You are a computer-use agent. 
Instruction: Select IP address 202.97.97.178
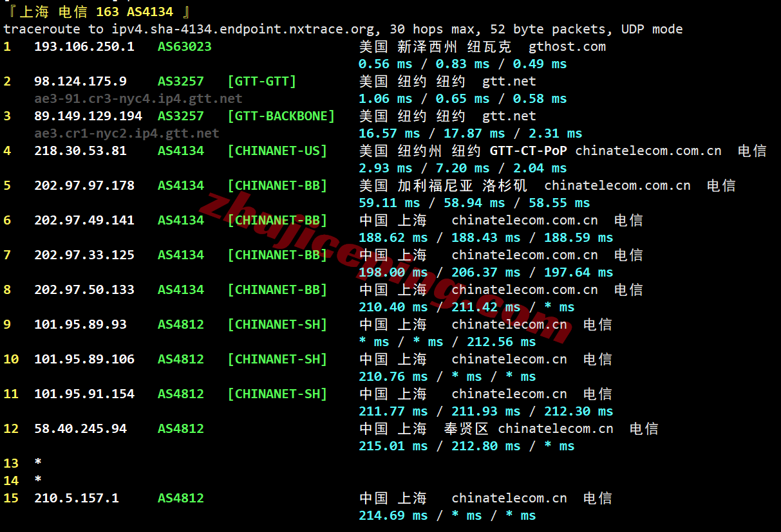[84, 185]
